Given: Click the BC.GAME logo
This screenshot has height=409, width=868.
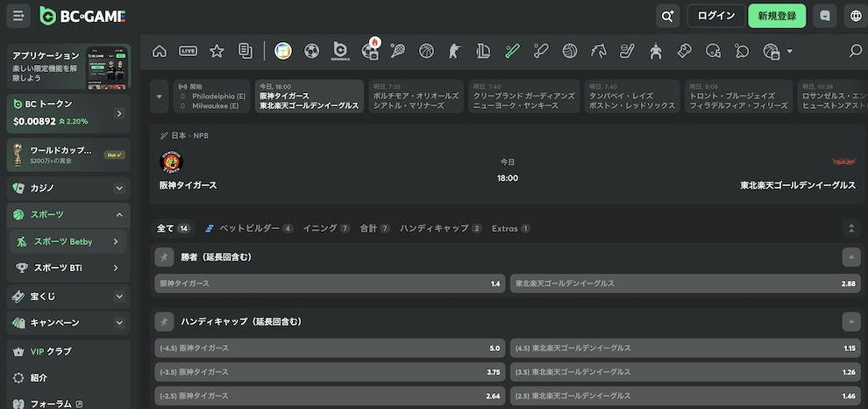Looking at the screenshot, I should pos(82,16).
